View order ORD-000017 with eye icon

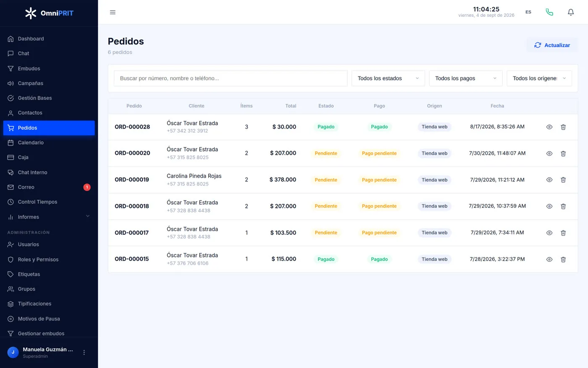549,233
